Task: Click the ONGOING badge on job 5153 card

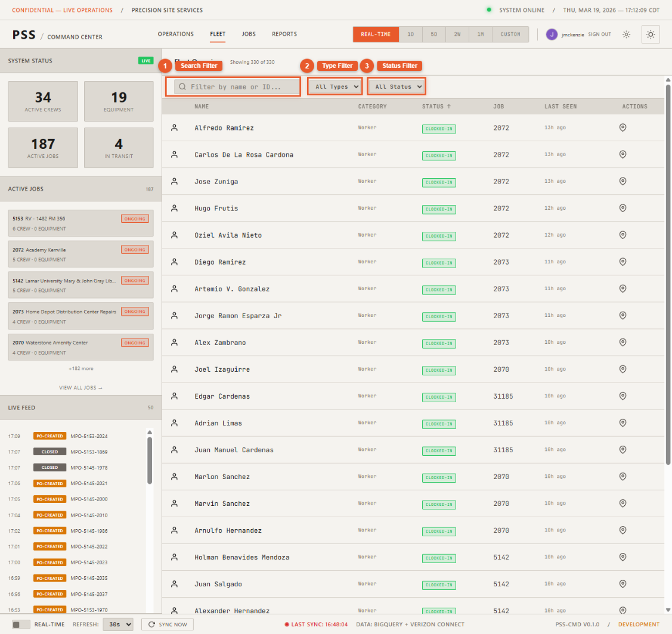Action: [x=135, y=219]
